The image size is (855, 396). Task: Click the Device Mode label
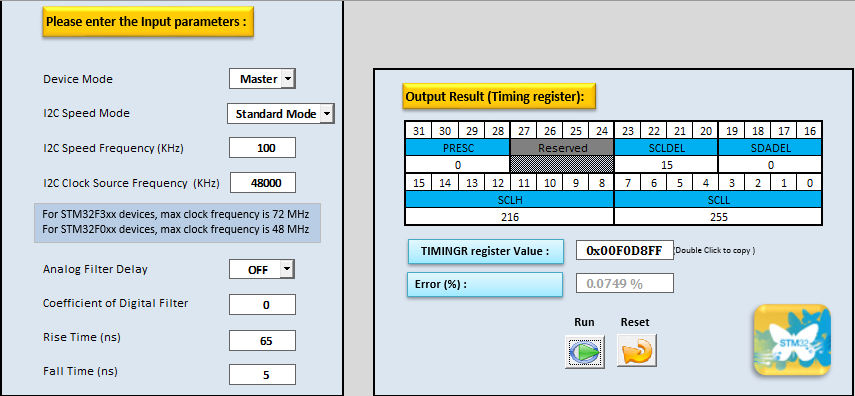78,79
